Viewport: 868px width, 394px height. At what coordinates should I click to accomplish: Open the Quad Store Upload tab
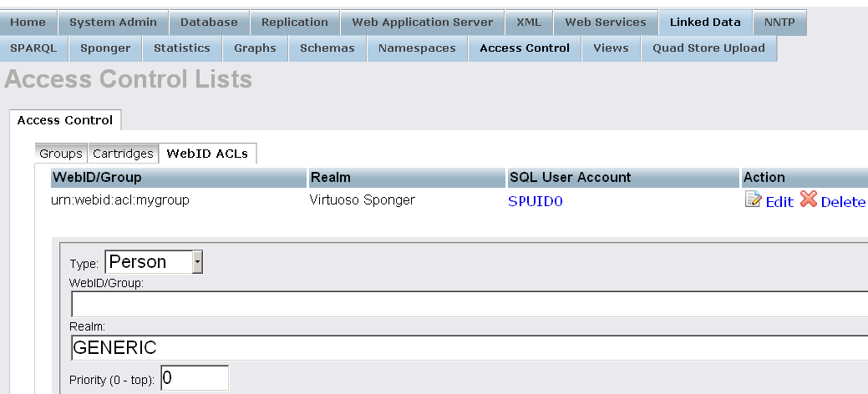(x=708, y=48)
